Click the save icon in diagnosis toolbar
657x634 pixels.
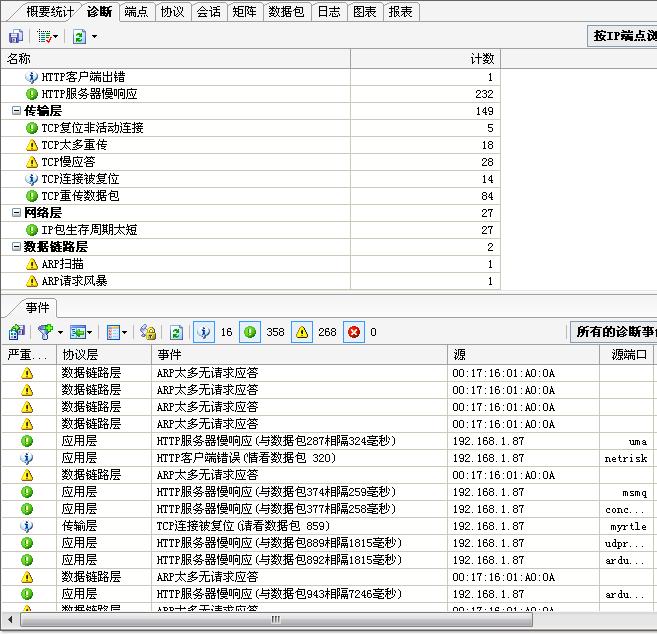pos(16,36)
